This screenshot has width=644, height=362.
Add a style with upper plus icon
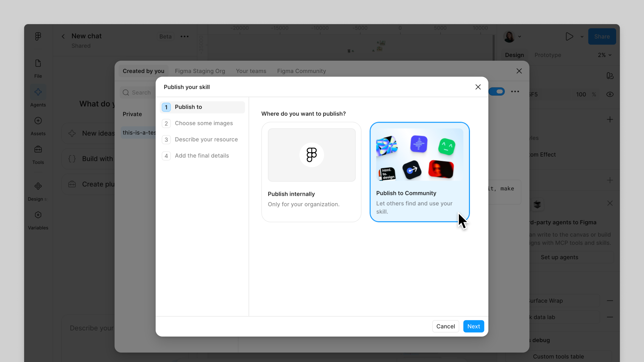pos(610,120)
